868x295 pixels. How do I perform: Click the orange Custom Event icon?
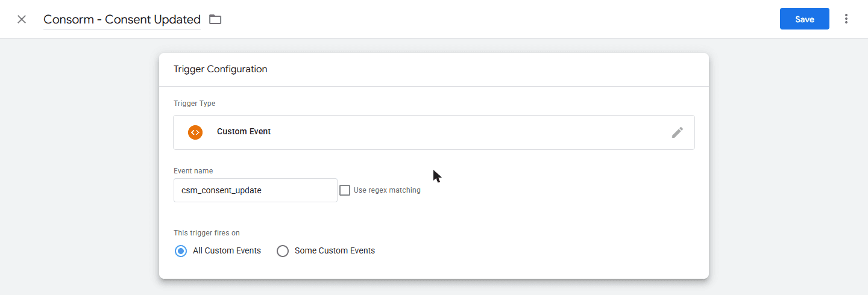pyautogui.click(x=195, y=132)
